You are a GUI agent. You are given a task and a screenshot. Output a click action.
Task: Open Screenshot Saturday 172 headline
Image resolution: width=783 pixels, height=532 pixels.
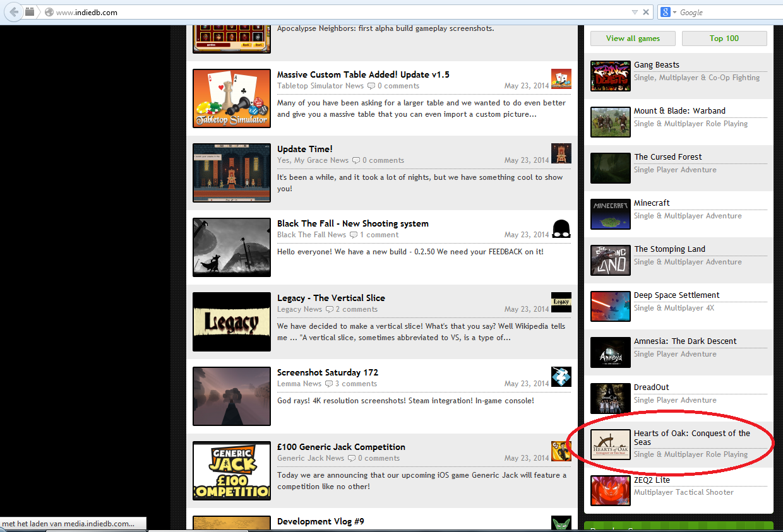[x=328, y=372]
